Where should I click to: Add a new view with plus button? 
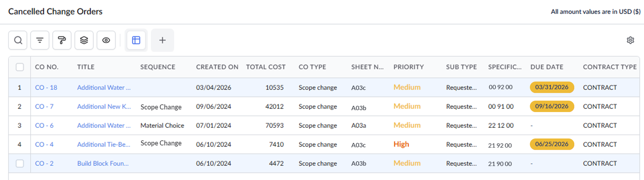pyautogui.click(x=162, y=40)
